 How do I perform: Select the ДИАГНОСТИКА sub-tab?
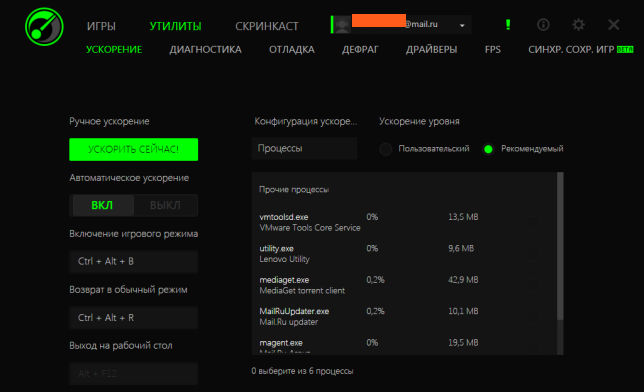click(x=205, y=50)
